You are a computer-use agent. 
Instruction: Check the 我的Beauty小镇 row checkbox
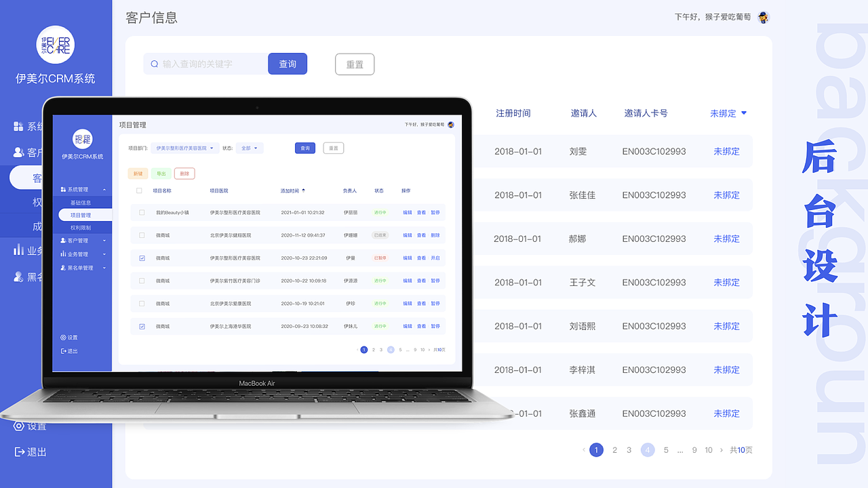pos(142,213)
